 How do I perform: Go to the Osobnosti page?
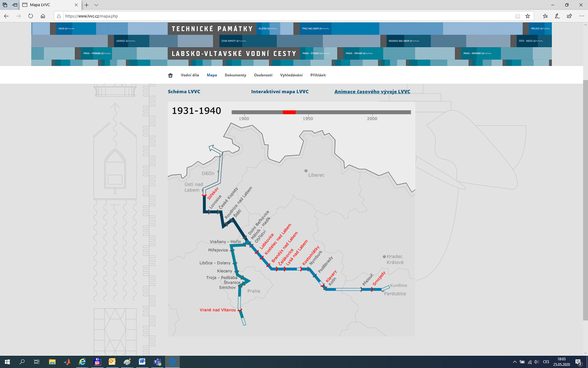tap(263, 75)
